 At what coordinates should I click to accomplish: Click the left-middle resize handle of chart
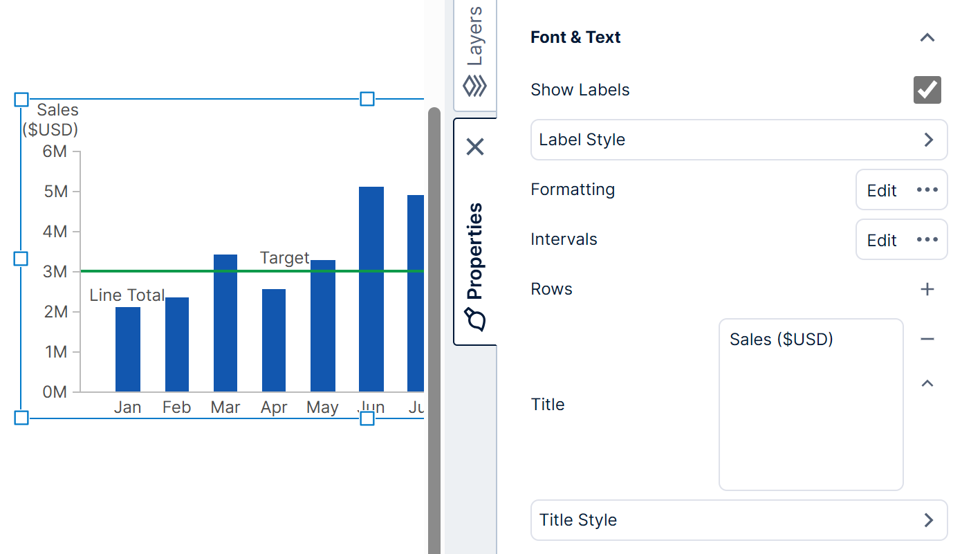click(x=21, y=259)
